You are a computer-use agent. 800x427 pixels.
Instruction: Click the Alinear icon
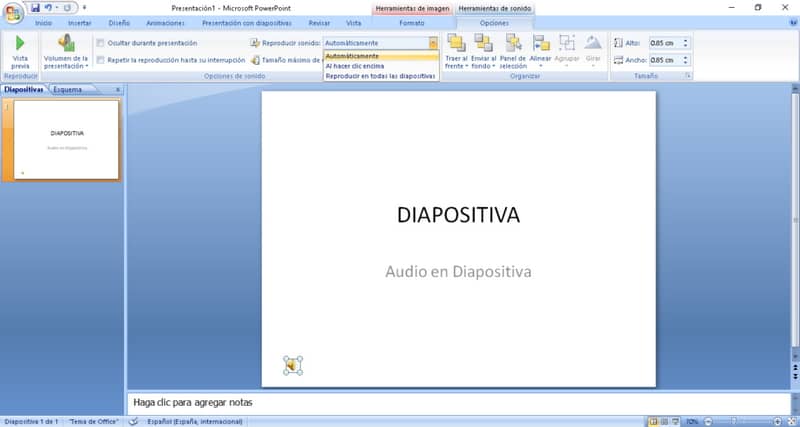coord(541,43)
